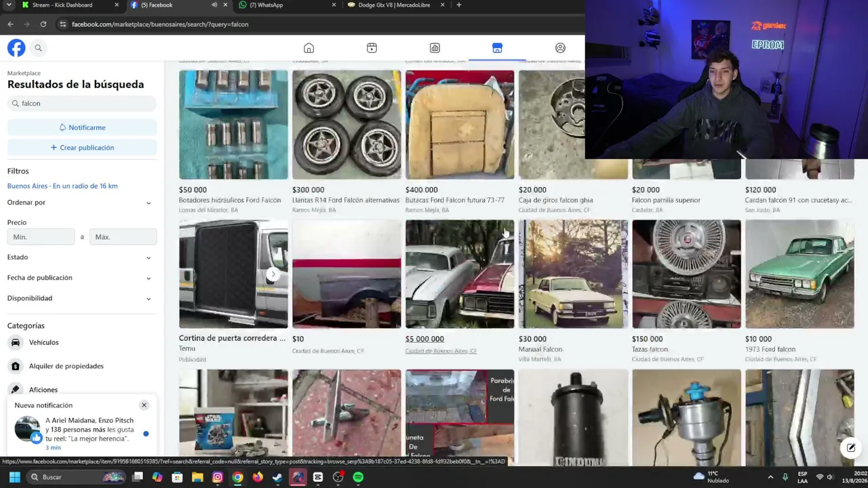Open Spotify from the taskbar

358,477
